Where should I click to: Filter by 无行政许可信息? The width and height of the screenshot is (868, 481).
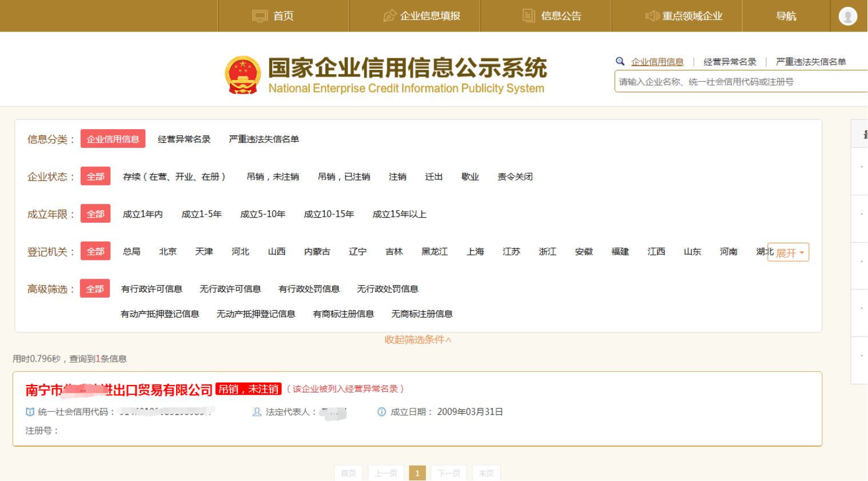pyautogui.click(x=230, y=289)
